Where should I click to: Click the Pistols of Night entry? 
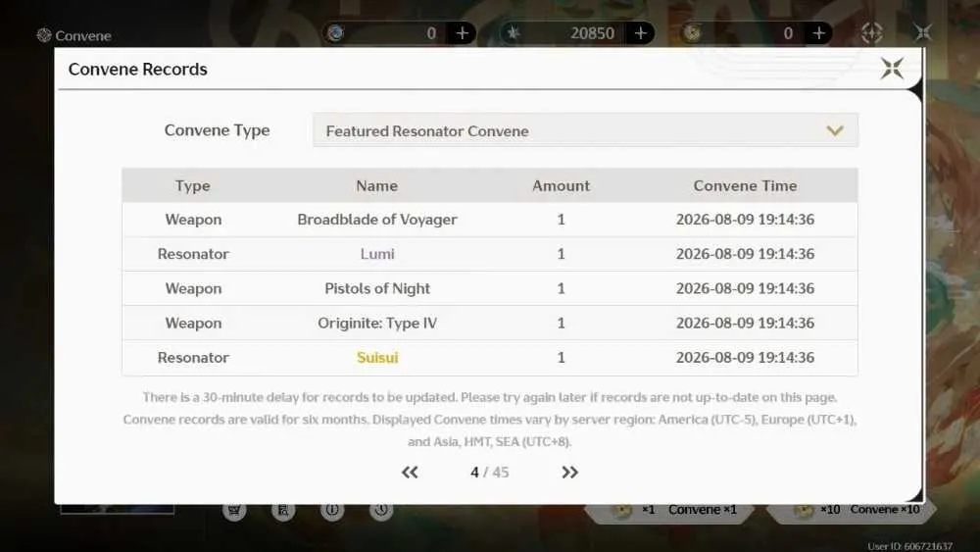coord(377,288)
